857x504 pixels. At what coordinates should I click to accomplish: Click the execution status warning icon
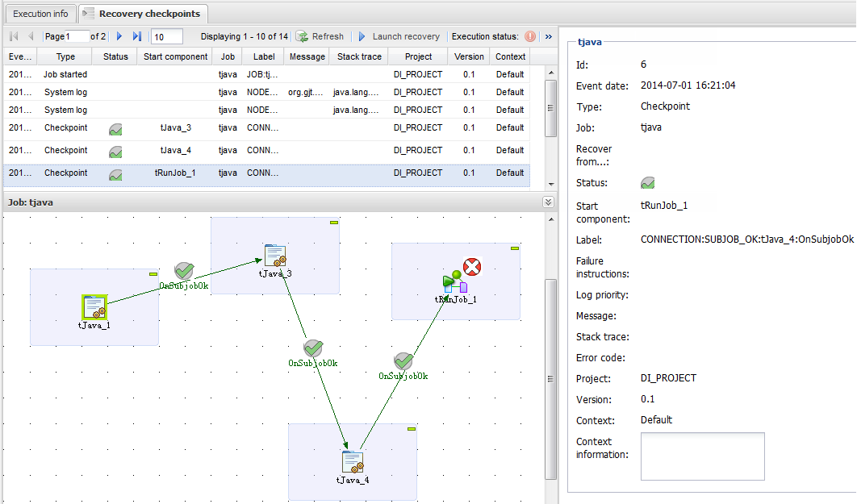pos(530,36)
